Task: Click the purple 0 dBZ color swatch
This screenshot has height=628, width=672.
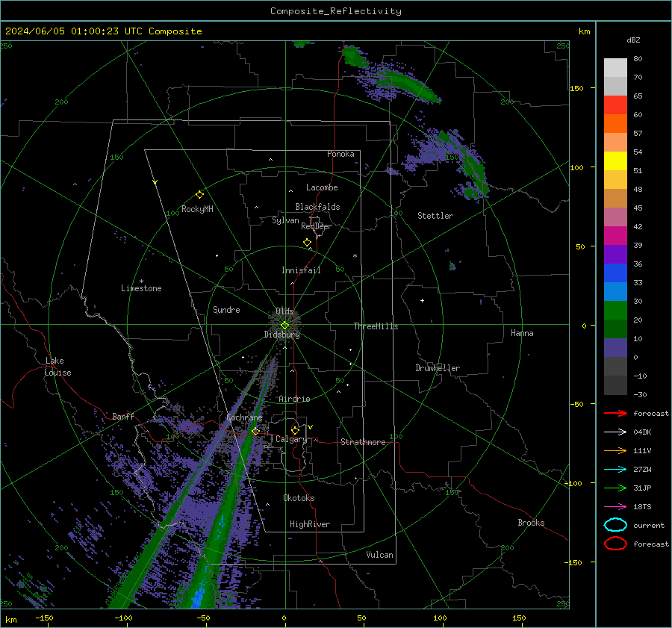Action: [x=615, y=348]
